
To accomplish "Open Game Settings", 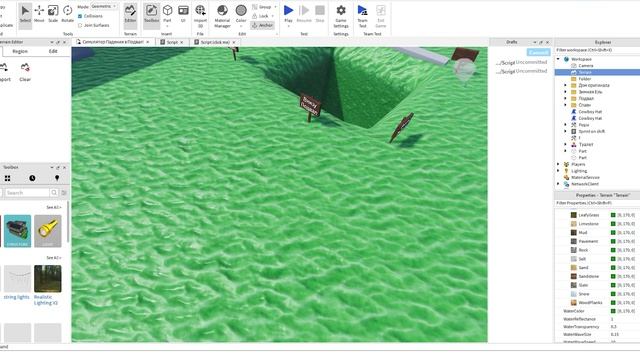I will 341,16.
